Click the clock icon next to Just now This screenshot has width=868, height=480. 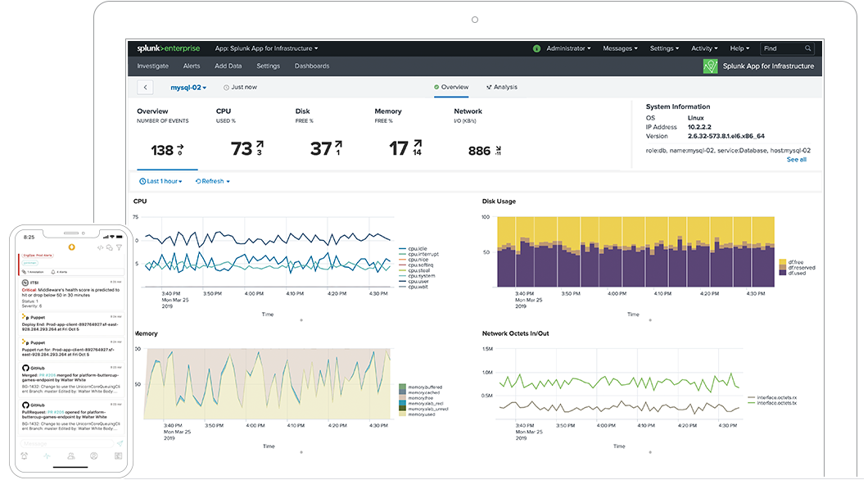[226, 88]
